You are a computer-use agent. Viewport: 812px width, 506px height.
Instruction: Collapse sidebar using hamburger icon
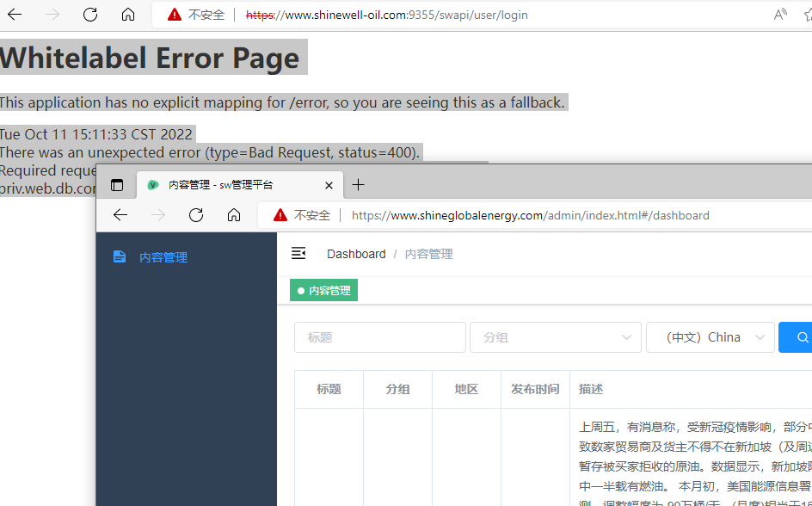point(298,253)
